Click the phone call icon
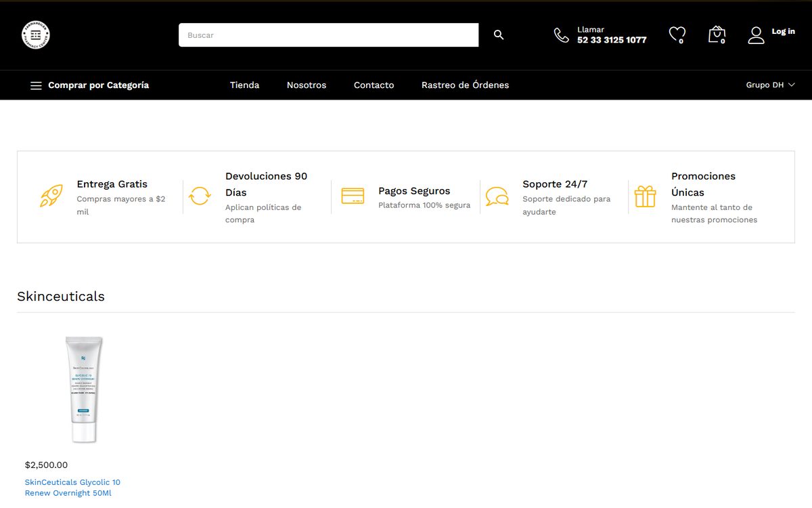 (x=562, y=35)
